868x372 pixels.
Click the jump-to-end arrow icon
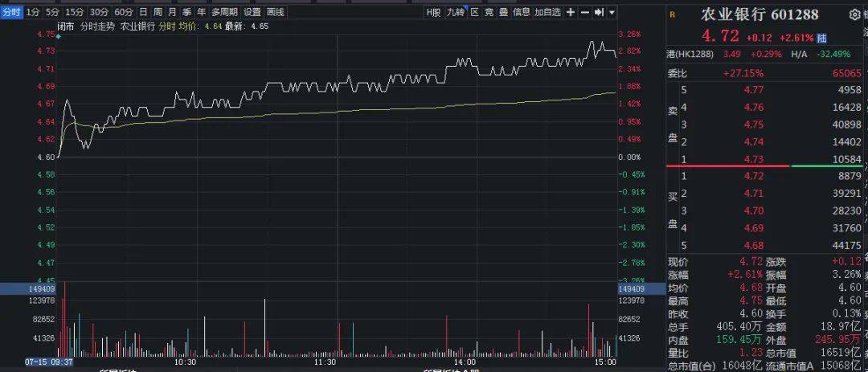coord(599,11)
